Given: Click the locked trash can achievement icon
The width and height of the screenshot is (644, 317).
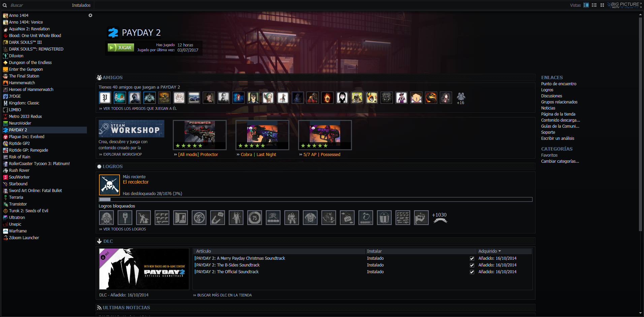Looking at the screenshot, I should [x=384, y=218].
